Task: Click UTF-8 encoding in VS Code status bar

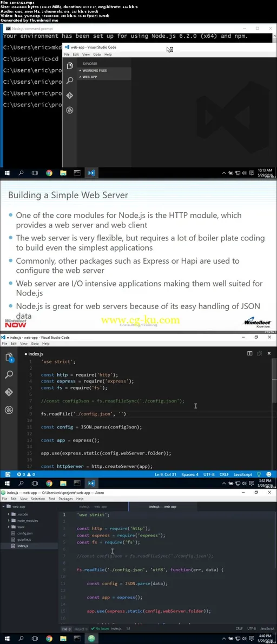Action: pos(209,474)
